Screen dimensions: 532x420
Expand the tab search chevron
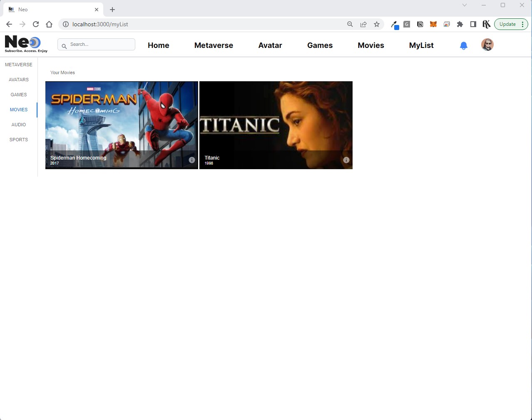point(465,5)
